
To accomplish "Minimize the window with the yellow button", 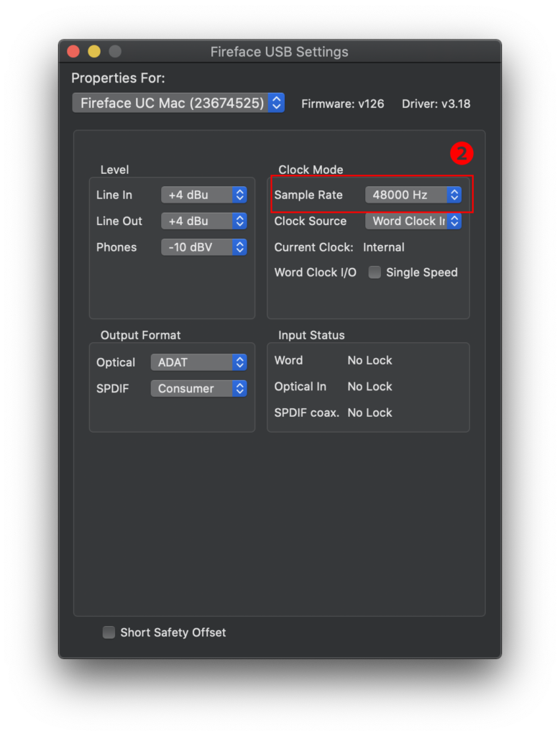I will [x=94, y=52].
